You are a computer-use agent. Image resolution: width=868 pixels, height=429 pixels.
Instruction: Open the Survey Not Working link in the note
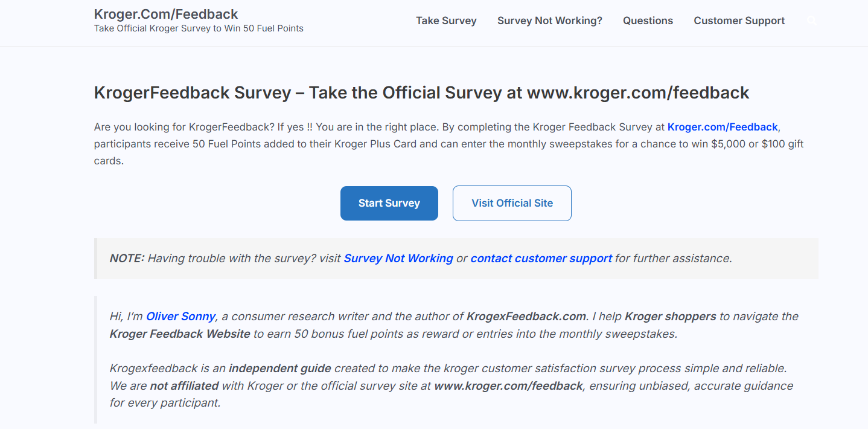(x=398, y=259)
